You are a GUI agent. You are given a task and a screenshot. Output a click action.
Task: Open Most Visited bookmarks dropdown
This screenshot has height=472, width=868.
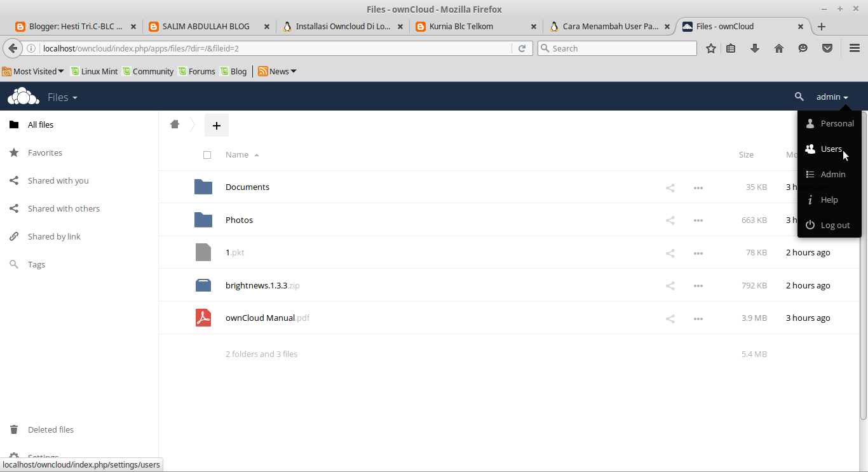[33, 71]
